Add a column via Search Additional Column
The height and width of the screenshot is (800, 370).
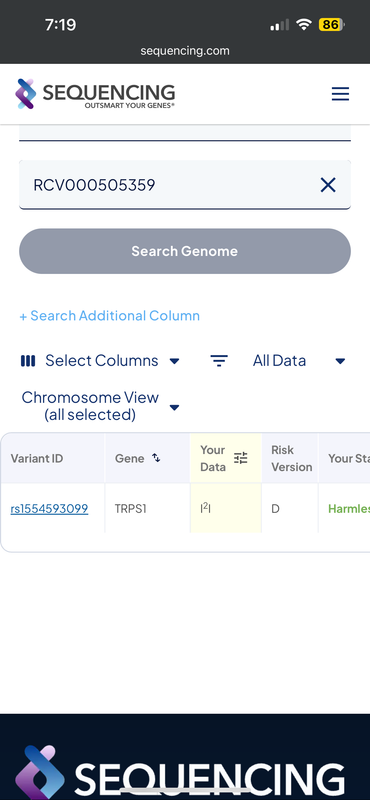click(x=109, y=316)
